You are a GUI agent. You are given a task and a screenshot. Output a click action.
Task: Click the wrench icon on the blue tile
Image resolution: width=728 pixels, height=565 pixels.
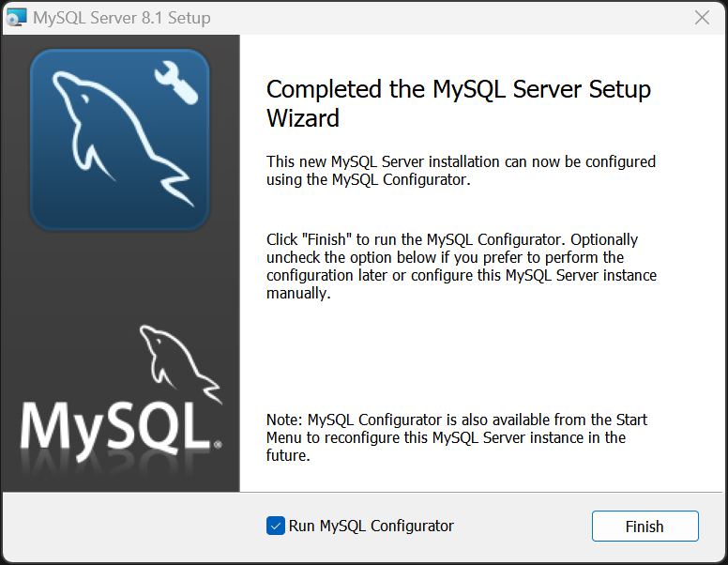(176, 84)
